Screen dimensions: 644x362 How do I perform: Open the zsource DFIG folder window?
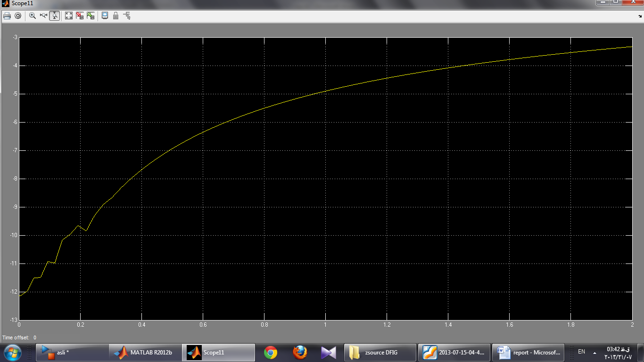point(380,352)
